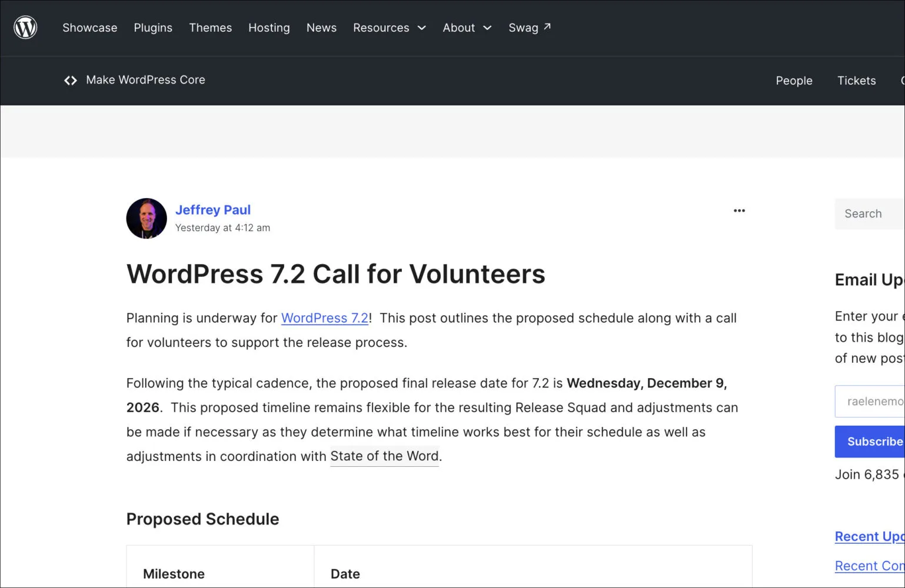Screen dimensions: 905x588
Task: Open the News section
Action: pyautogui.click(x=321, y=28)
